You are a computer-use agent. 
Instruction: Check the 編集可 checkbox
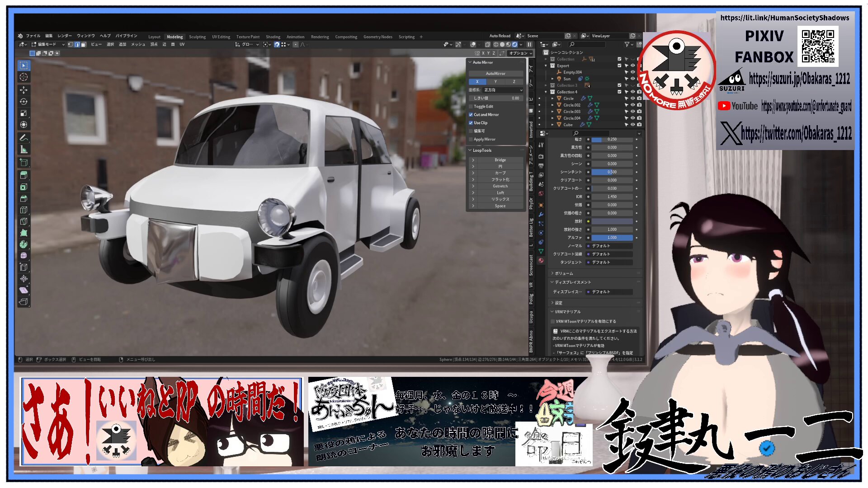pos(471,131)
